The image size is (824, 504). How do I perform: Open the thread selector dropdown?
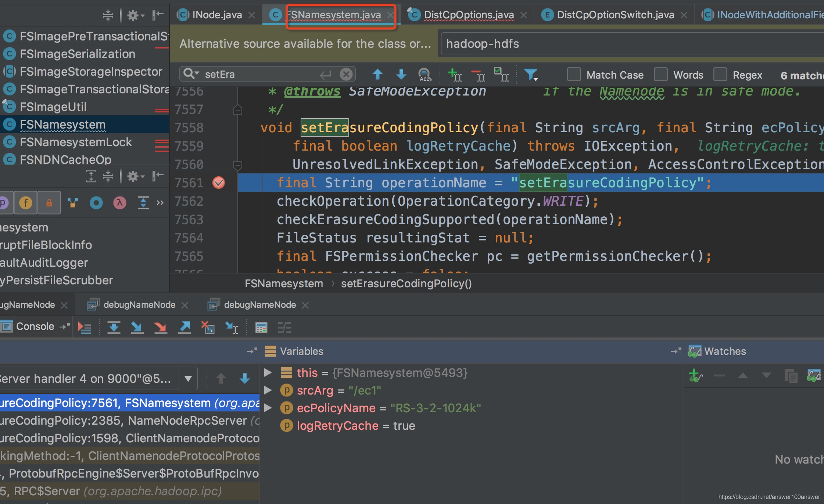pyautogui.click(x=188, y=378)
